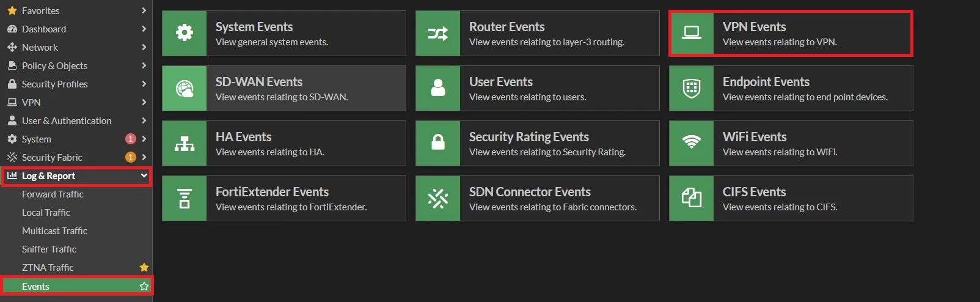The width and height of the screenshot is (980, 302).
Task: Open the HA Events title
Action: 243,137
